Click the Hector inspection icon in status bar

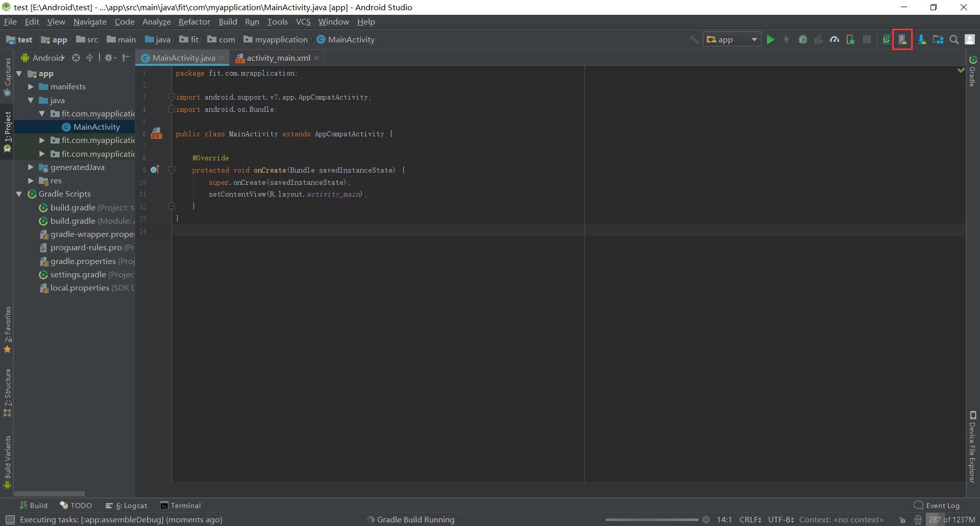coord(918,520)
